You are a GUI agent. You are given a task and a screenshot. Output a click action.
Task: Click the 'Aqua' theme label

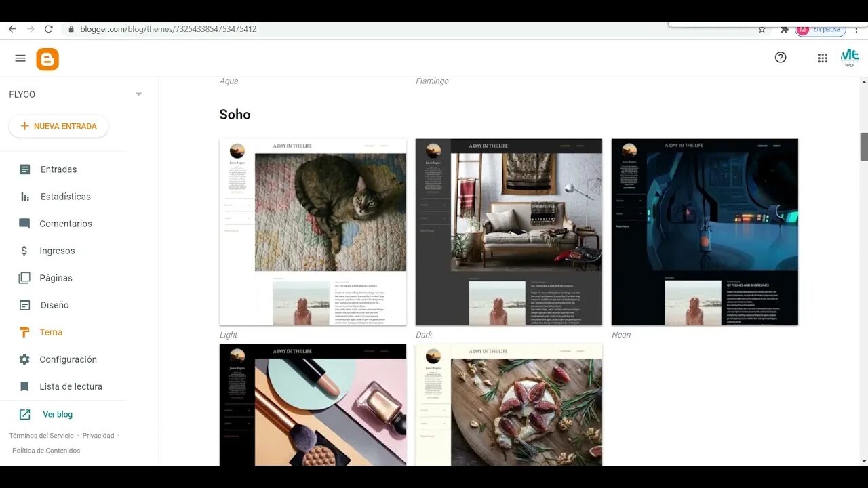[229, 81]
